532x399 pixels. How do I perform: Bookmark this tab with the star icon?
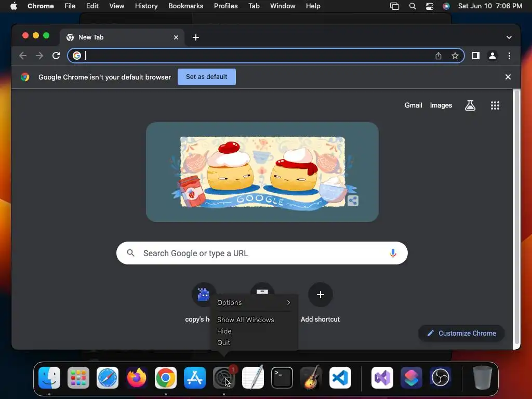(455, 56)
